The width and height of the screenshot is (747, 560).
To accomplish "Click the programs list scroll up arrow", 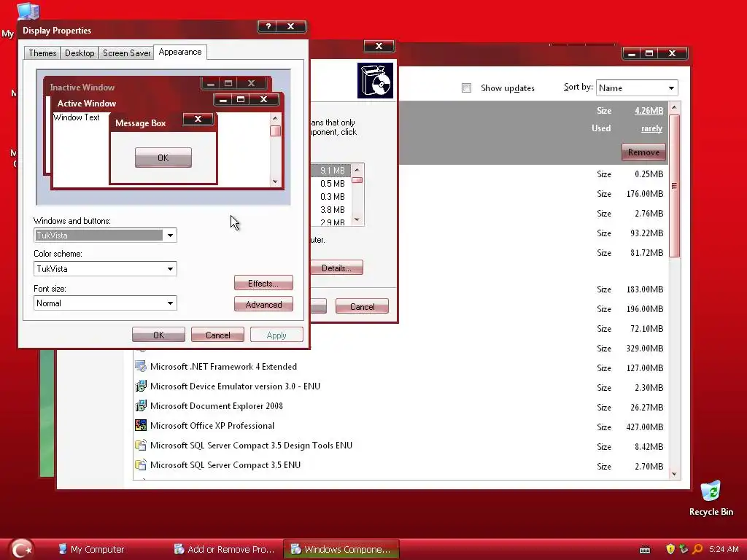I will click(674, 108).
